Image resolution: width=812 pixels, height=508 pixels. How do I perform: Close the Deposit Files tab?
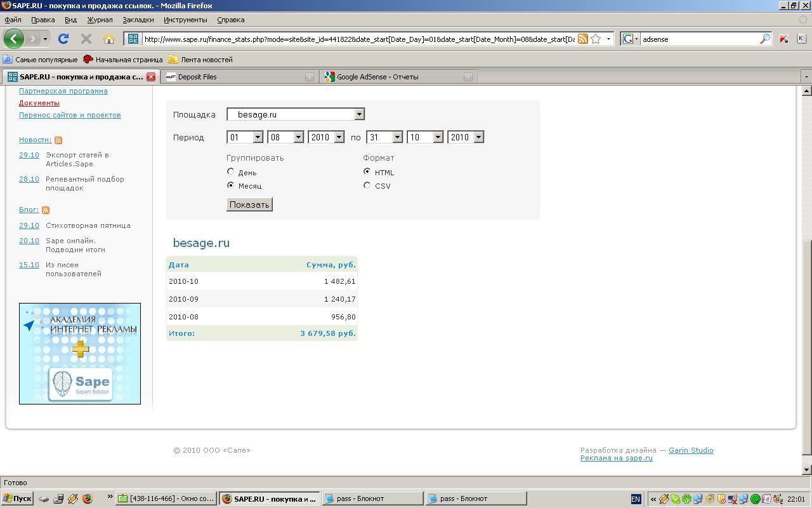pos(310,77)
